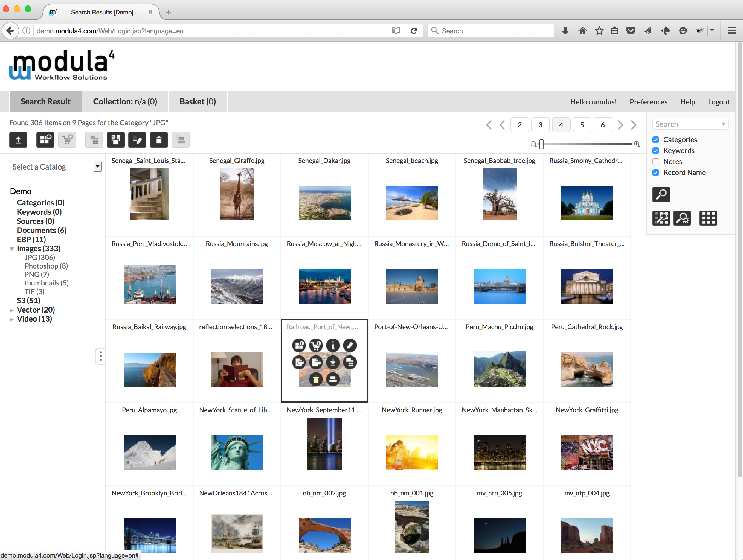Collapse the Images category tree node
Viewport: 743px width, 560px height.
point(12,249)
